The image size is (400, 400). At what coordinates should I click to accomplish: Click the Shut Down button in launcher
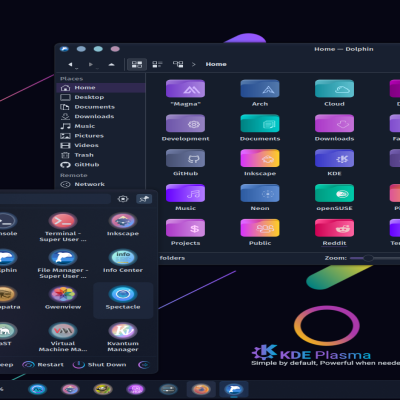point(99,365)
